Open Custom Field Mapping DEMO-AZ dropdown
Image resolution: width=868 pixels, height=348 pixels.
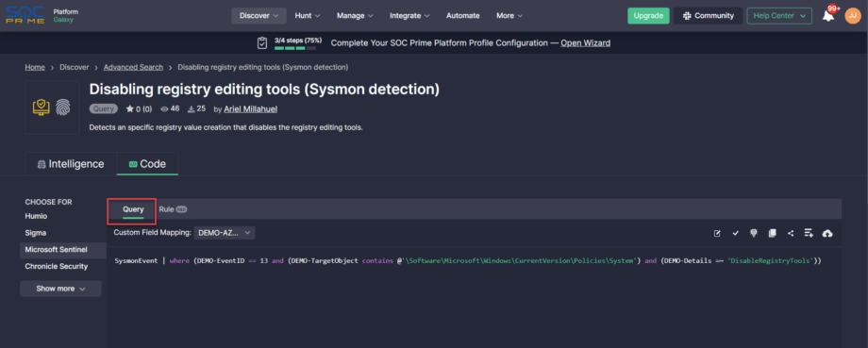tap(225, 233)
